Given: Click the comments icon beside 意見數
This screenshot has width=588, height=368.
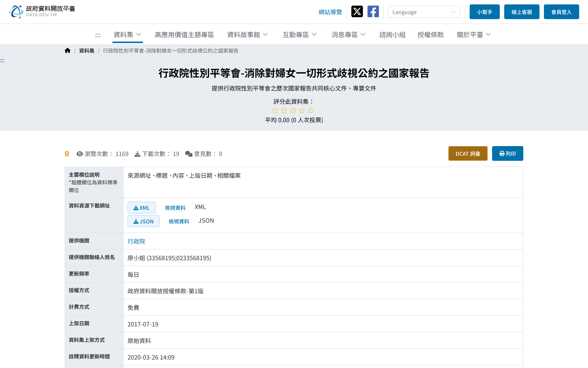Looking at the screenshot, I should click(189, 154).
